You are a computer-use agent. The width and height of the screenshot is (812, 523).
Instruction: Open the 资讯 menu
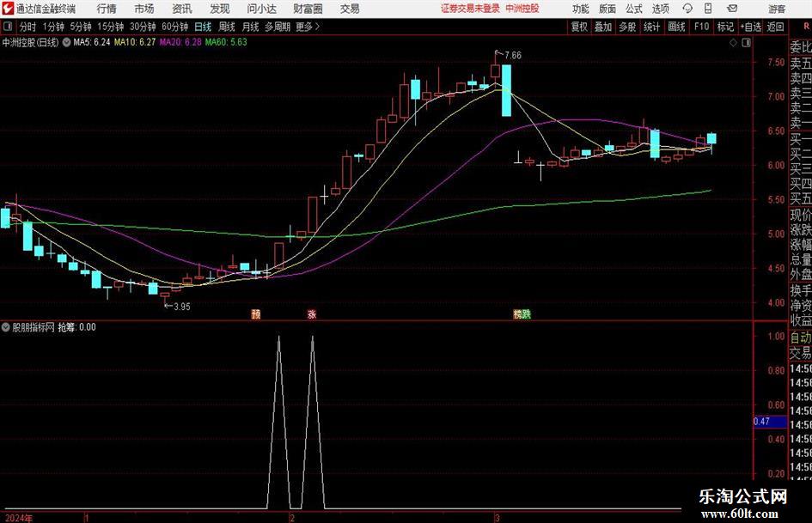182,9
